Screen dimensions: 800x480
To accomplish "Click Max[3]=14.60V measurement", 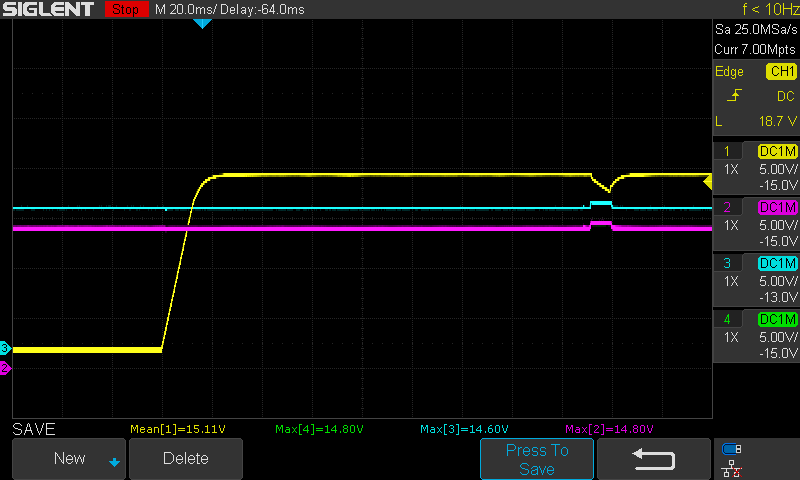I will (464, 429).
